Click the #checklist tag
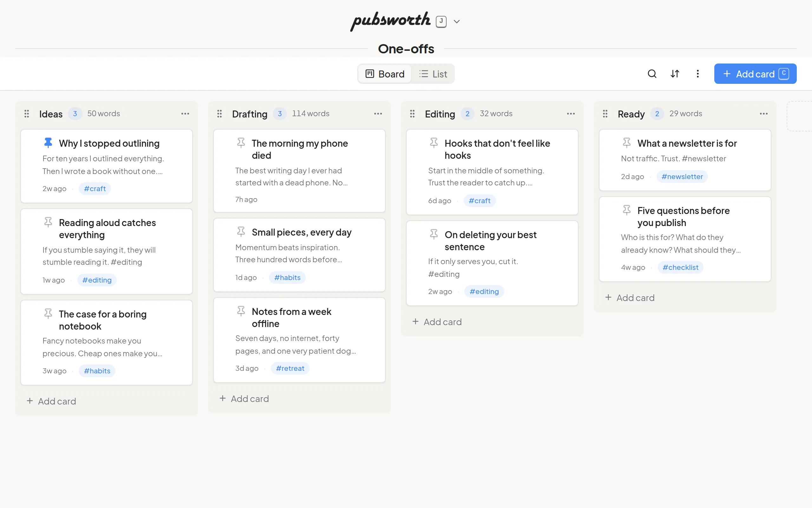812x508 pixels. [x=680, y=267]
